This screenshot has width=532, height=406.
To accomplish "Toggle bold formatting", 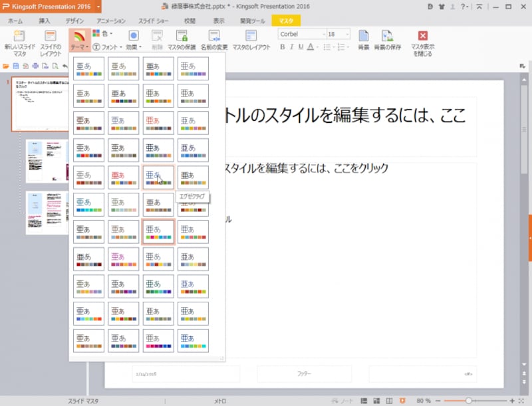I will (282, 47).
